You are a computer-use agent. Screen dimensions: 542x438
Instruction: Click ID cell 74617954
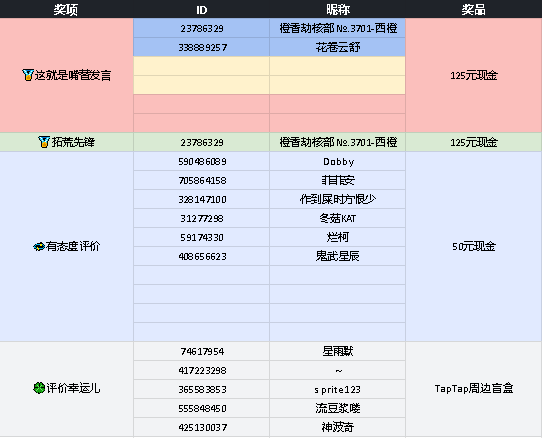202,351
